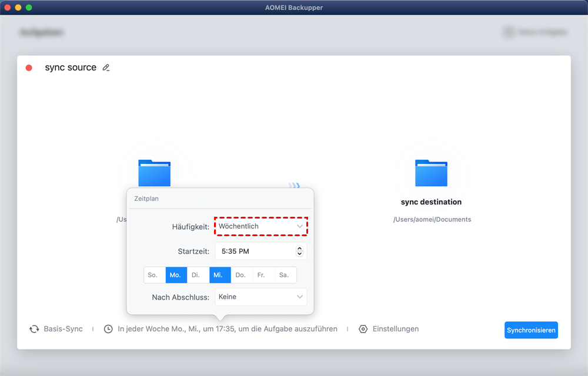
Task: Click the Synchronisieren button
Action: coord(531,330)
